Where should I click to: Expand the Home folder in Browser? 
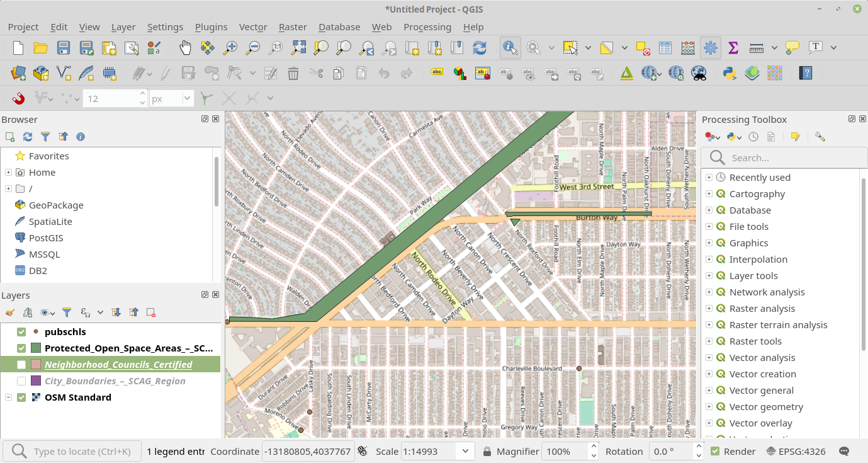tap(8, 173)
